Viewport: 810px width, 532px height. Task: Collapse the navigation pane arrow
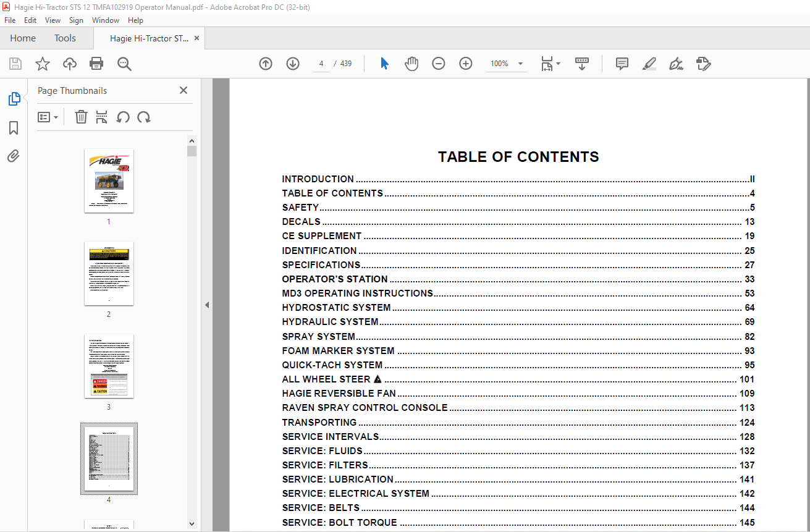(x=207, y=305)
